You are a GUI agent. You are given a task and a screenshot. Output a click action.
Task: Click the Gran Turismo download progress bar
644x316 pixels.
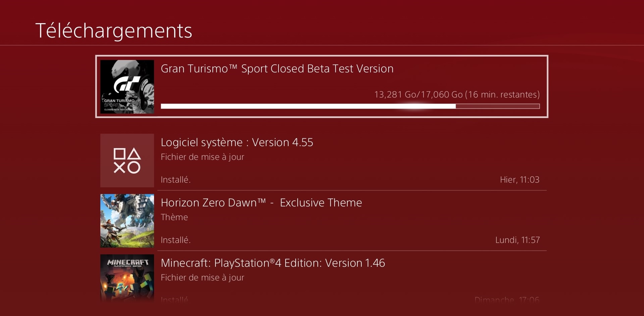coord(350,106)
